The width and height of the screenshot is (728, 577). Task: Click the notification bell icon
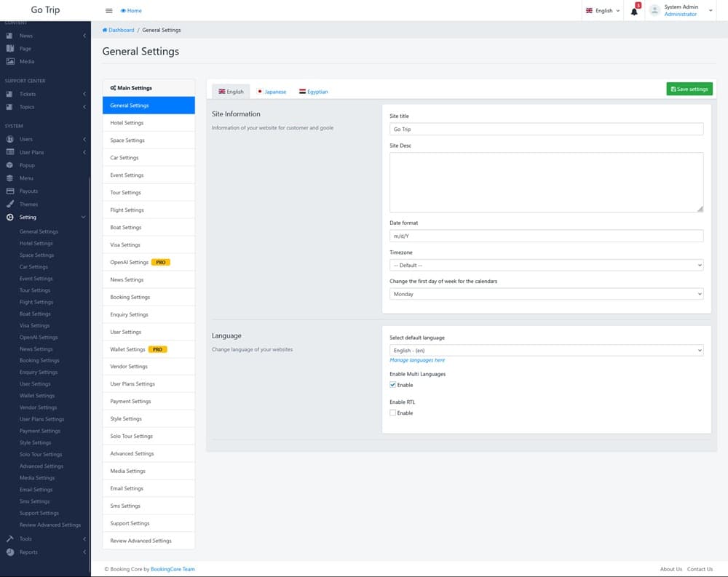click(x=634, y=11)
